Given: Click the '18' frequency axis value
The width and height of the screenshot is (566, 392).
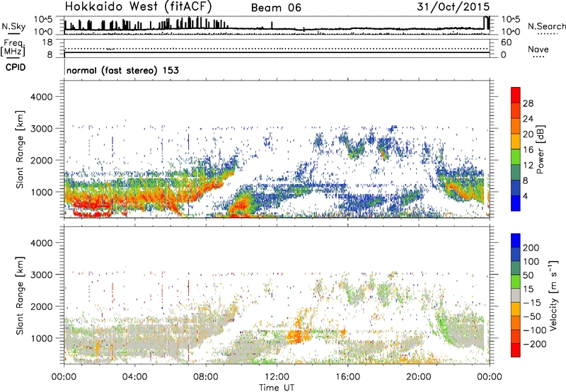Looking at the screenshot, I should [47, 42].
